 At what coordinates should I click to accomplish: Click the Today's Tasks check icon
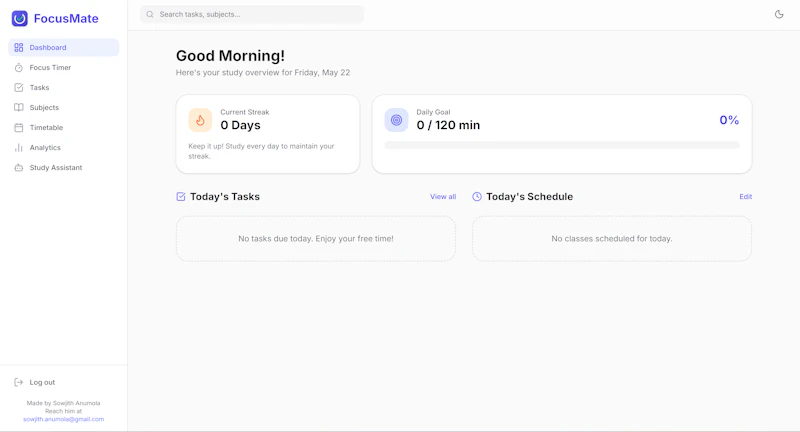pos(181,196)
